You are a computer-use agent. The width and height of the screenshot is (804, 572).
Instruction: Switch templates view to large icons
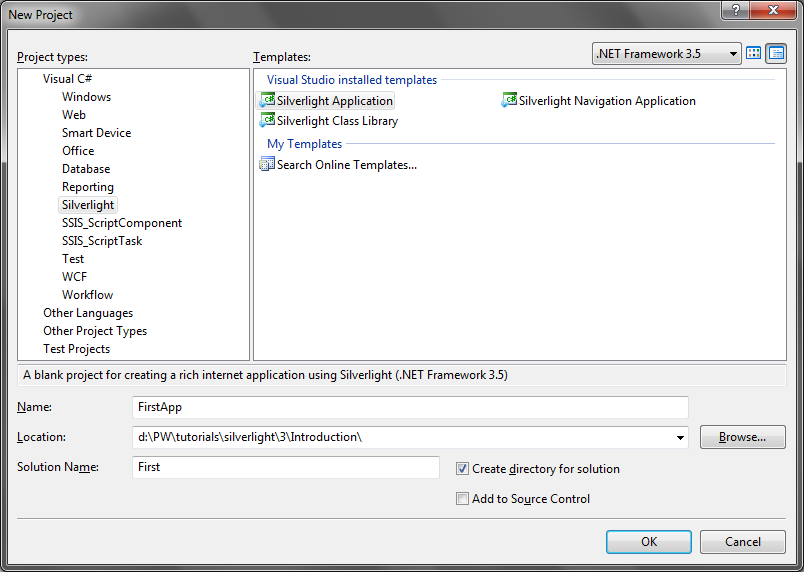click(753, 53)
